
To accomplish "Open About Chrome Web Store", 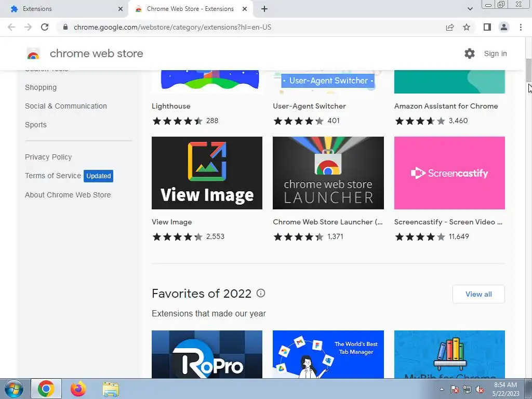I will [68, 195].
